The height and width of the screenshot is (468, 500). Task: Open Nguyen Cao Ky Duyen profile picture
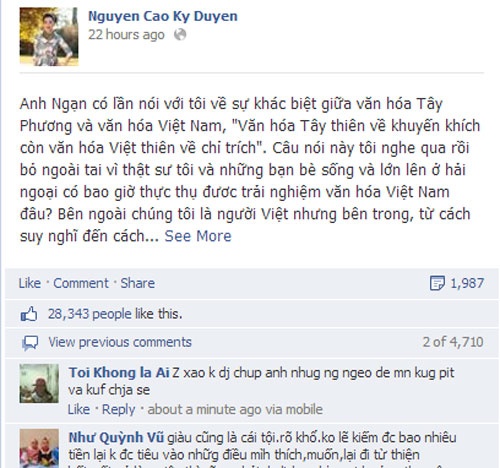click(49, 36)
